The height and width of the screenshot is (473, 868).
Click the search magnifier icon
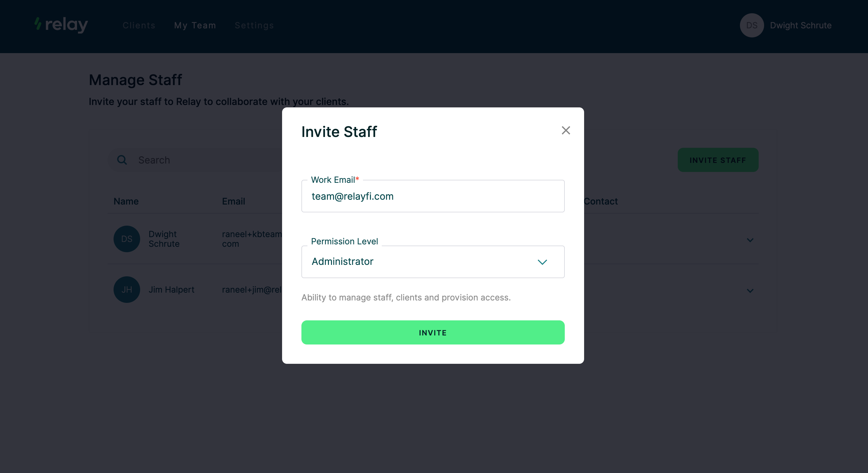click(x=122, y=160)
